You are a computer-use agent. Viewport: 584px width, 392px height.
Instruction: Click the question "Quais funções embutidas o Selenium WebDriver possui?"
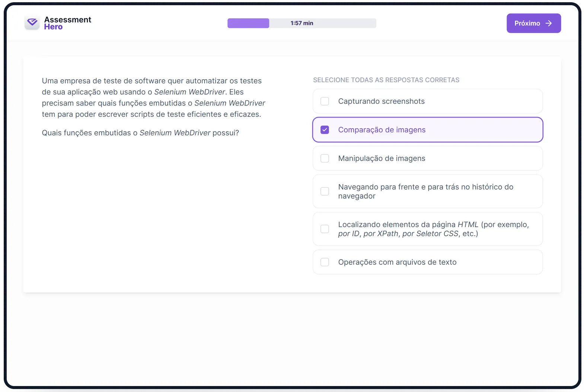pos(140,133)
